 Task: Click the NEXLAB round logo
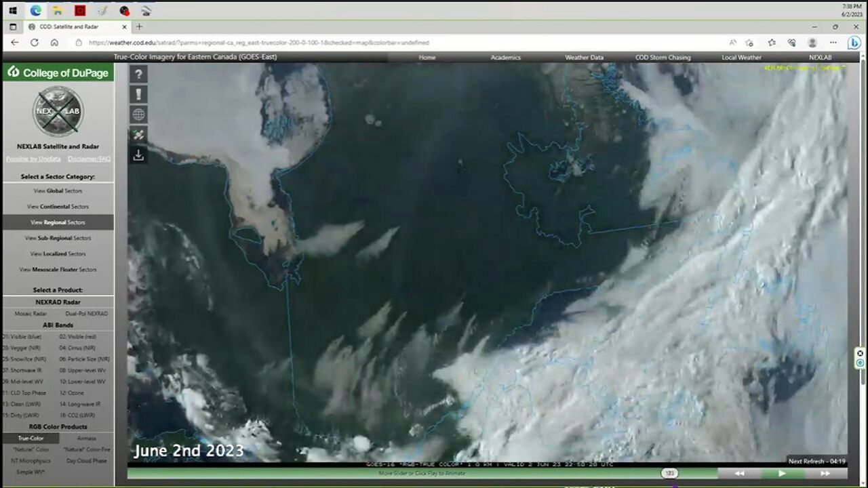(58, 111)
